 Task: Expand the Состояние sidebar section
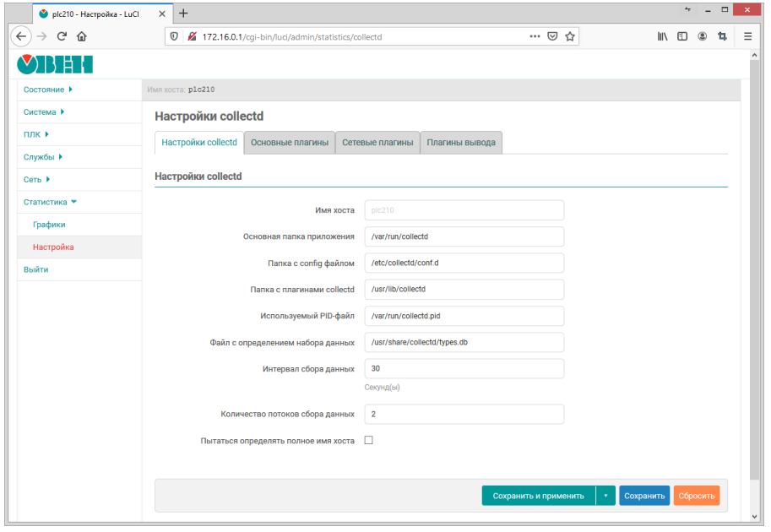(48, 90)
